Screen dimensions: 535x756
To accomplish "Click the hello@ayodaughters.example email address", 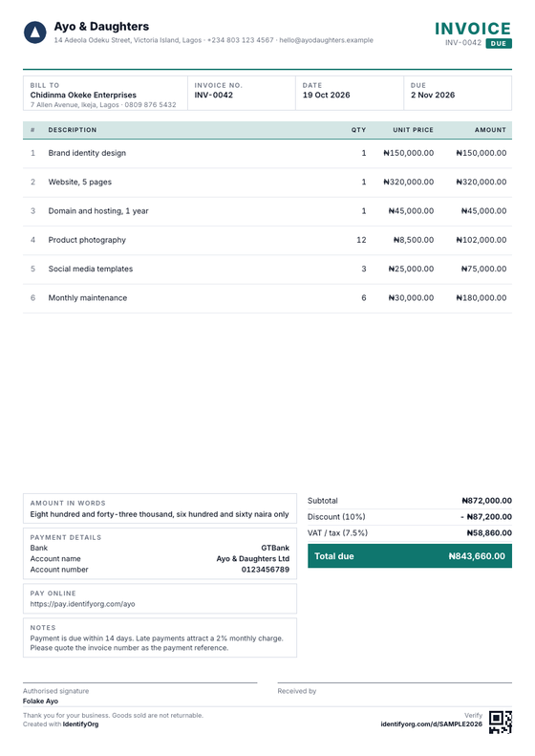I will 327,40.
